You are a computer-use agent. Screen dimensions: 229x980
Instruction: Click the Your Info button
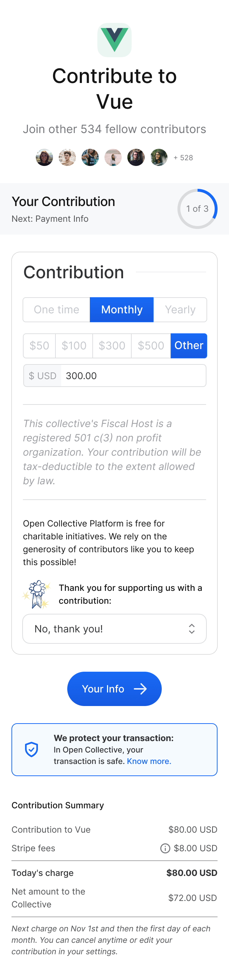pyautogui.click(x=114, y=689)
